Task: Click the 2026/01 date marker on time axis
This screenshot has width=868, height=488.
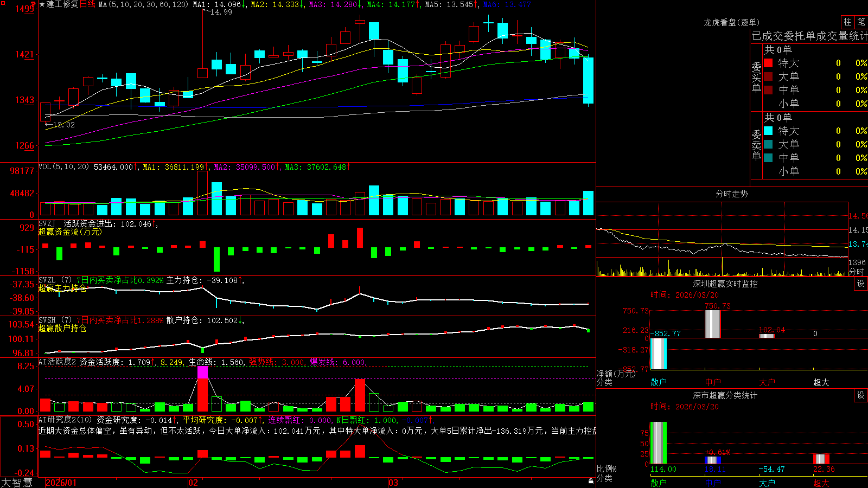Action: [61, 483]
